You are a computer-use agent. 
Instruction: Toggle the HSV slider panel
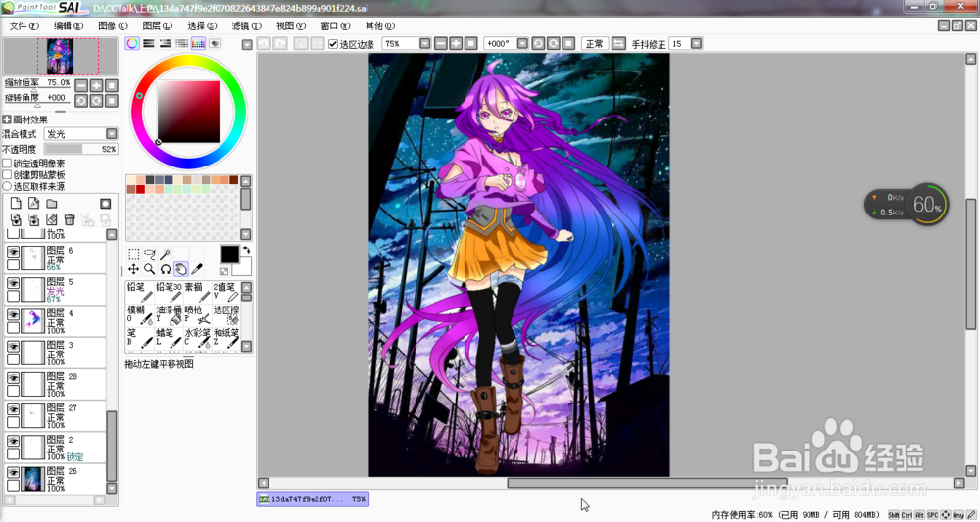[165, 43]
